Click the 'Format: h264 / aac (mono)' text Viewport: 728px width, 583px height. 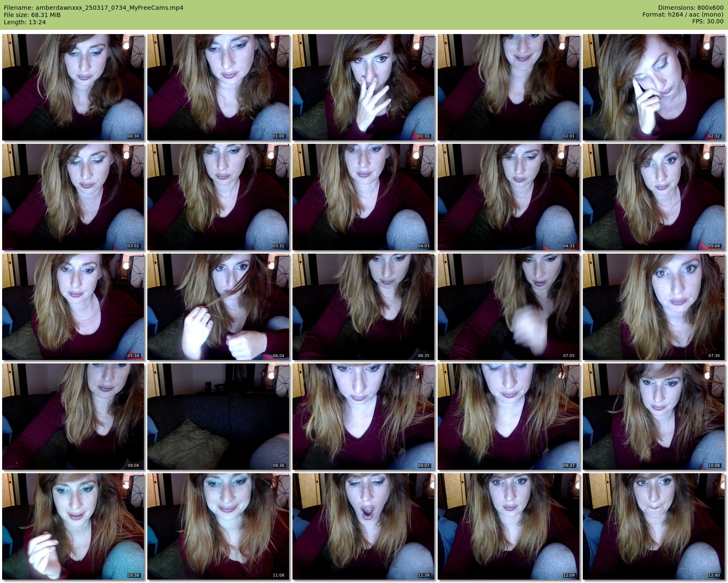(x=683, y=15)
